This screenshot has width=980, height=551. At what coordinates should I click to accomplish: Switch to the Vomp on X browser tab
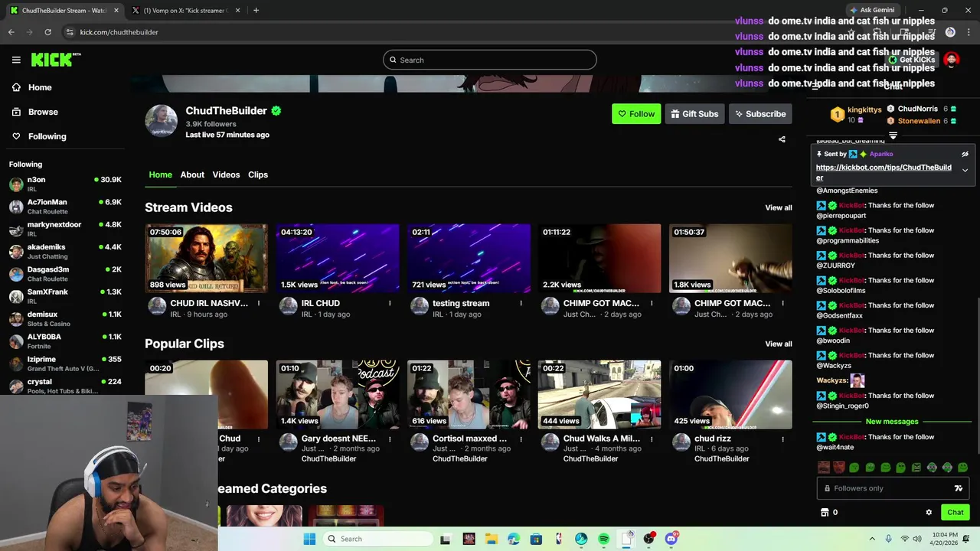pos(187,11)
